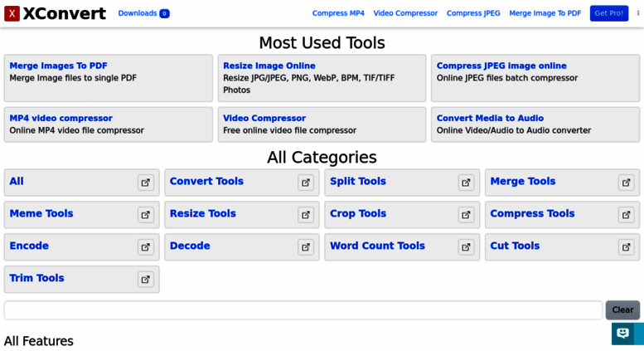This screenshot has height=351, width=644.
Task: Open external link icon for Decode
Action: tap(306, 247)
